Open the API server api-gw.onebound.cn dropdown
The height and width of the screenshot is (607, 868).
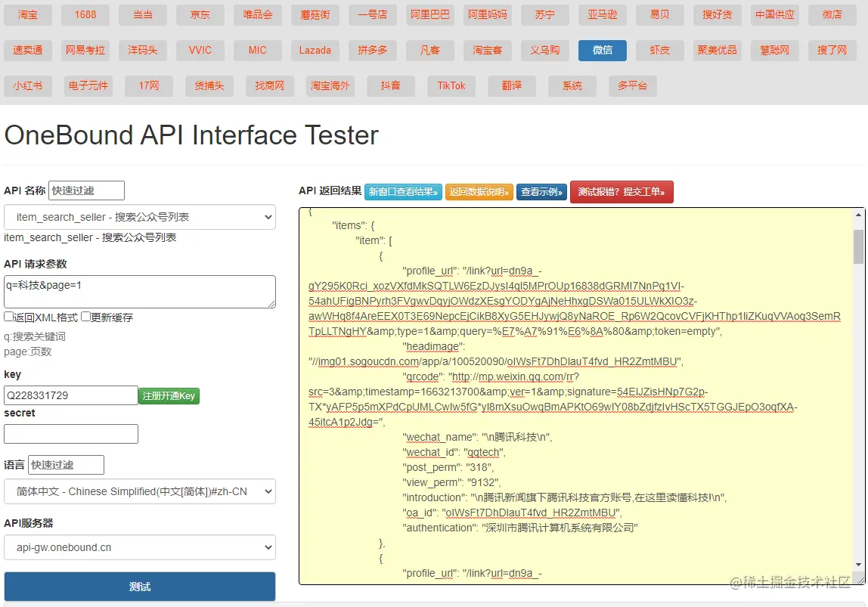pyautogui.click(x=140, y=547)
